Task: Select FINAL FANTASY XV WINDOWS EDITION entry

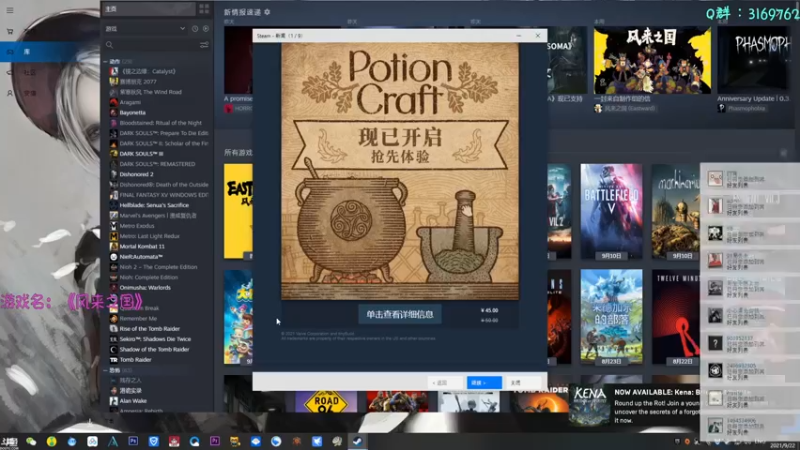Action: coord(164,195)
